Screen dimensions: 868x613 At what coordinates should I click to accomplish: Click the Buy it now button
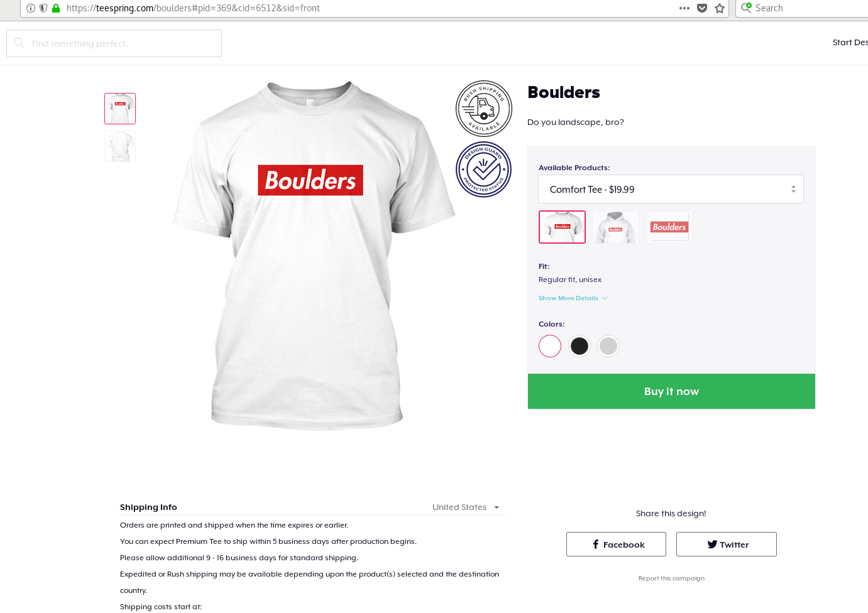(x=671, y=391)
